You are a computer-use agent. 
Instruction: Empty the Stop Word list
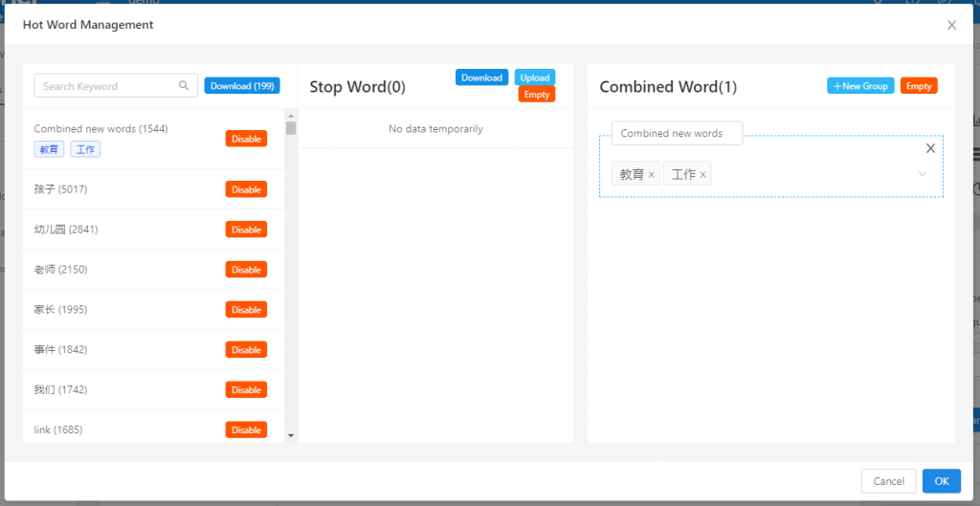537,95
